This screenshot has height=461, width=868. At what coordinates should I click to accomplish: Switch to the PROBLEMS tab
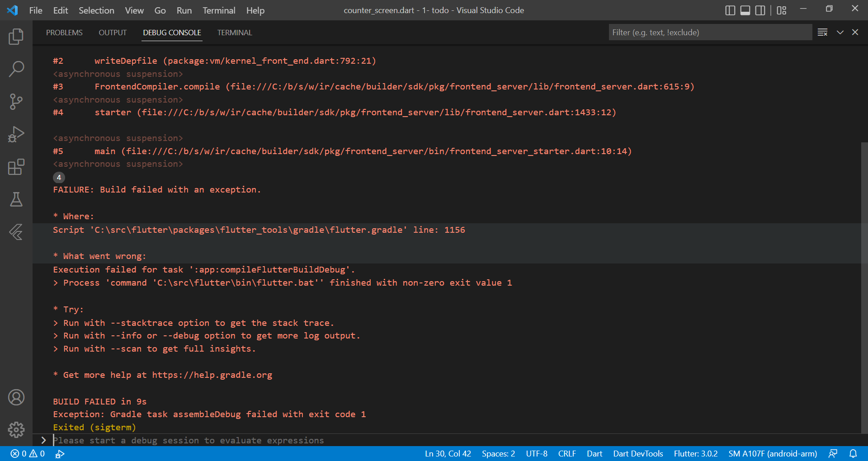coord(64,33)
